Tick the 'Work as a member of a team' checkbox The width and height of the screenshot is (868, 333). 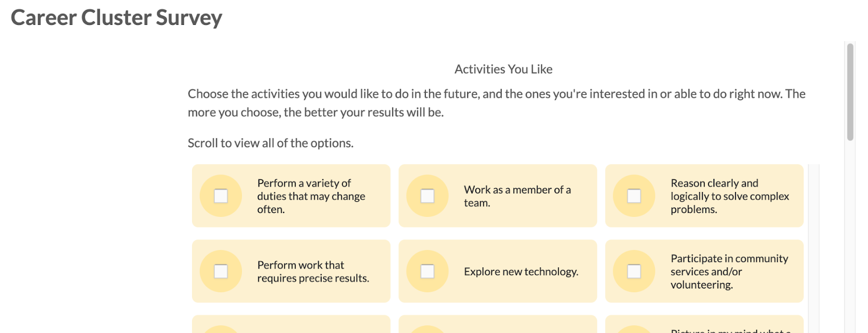coord(427,196)
